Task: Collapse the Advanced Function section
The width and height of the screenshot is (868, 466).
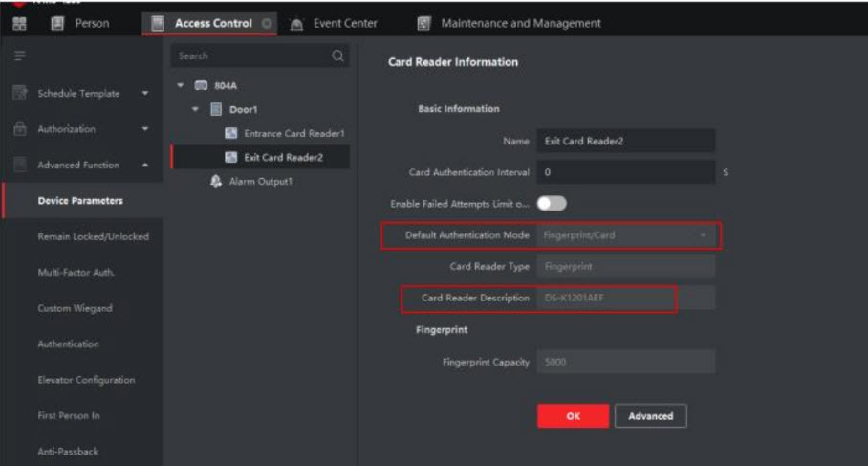Action: click(144, 166)
